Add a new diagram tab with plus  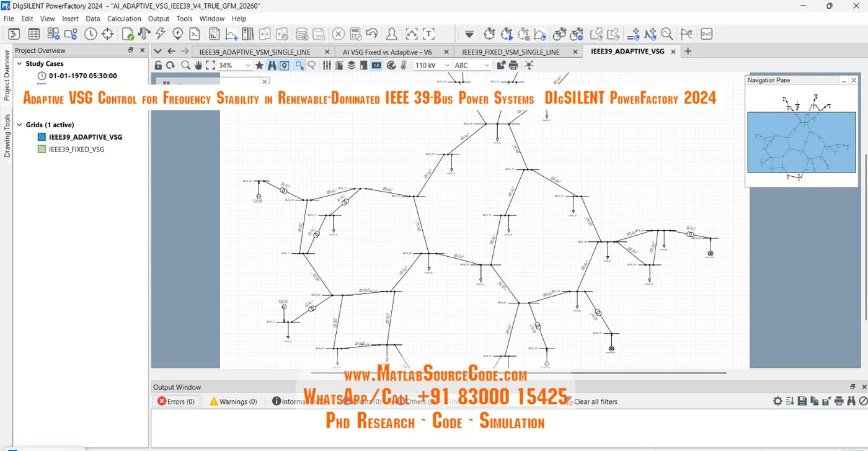(688, 51)
